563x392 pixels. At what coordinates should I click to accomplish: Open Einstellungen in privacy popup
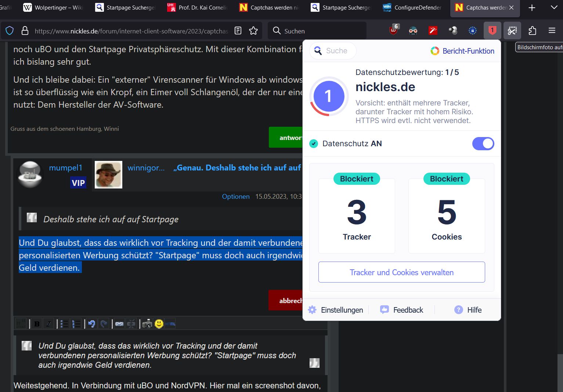point(335,310)
